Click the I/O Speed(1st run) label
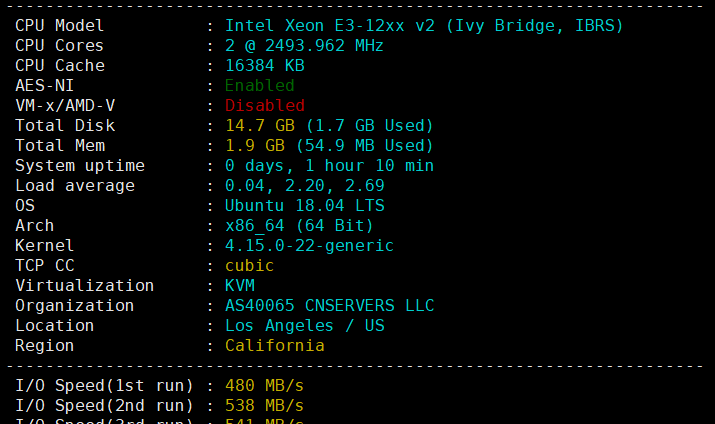Viewport: 715px width, 424px height. coord(104,387)
